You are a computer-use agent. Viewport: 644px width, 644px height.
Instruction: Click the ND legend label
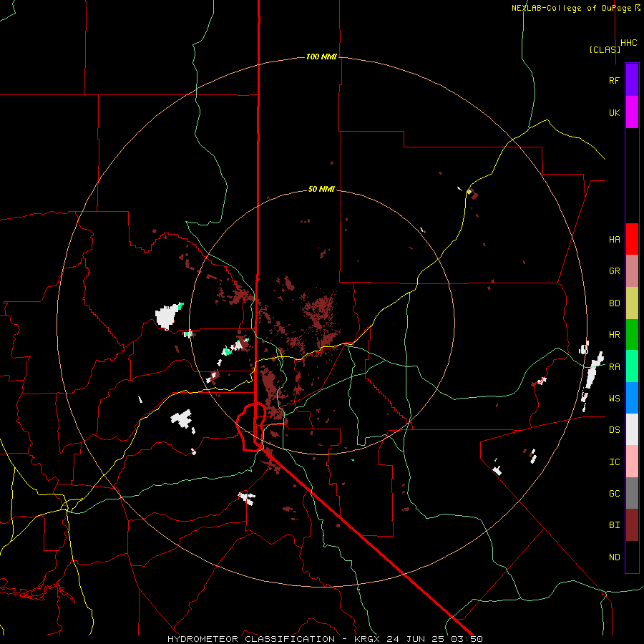(614, 557)
